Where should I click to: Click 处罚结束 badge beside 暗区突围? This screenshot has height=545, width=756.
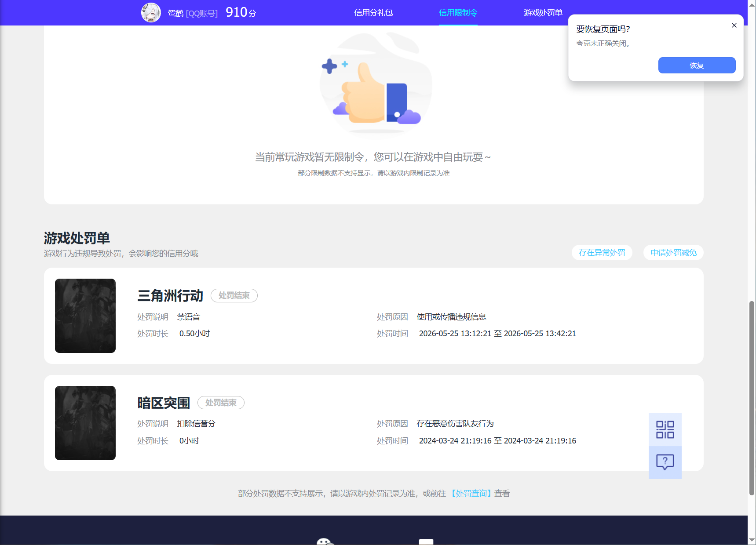(x=221, y=403)
